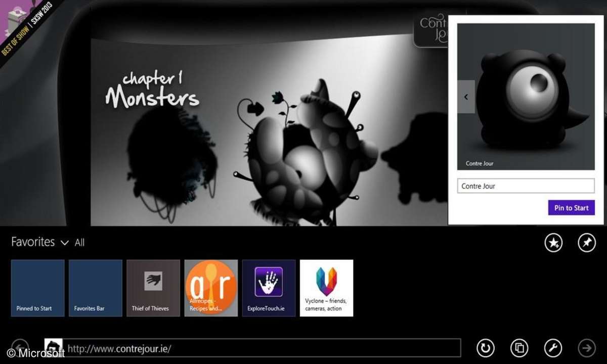Screen dimensions: 607x364
Task: Open the Favorites Bar folder tile
Action: pos(96,288)
